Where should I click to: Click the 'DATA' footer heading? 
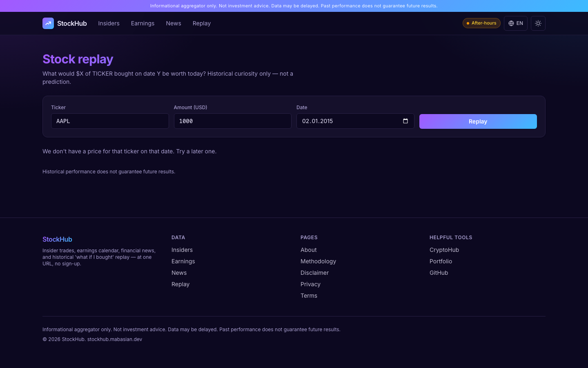coord(178,238)
